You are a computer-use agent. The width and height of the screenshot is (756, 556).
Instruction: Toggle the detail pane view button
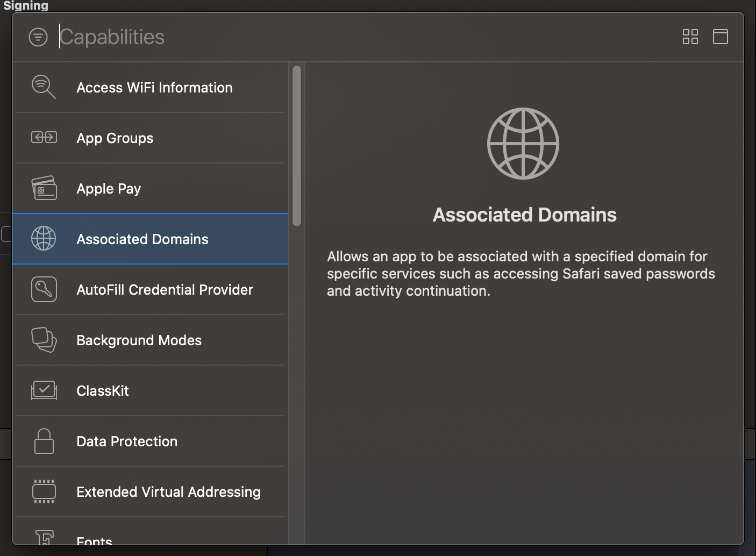pos(720,37)
